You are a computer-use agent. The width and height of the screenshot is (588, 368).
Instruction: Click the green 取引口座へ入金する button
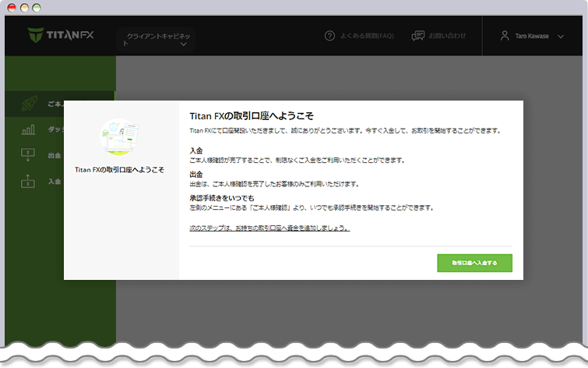point(474,263)
